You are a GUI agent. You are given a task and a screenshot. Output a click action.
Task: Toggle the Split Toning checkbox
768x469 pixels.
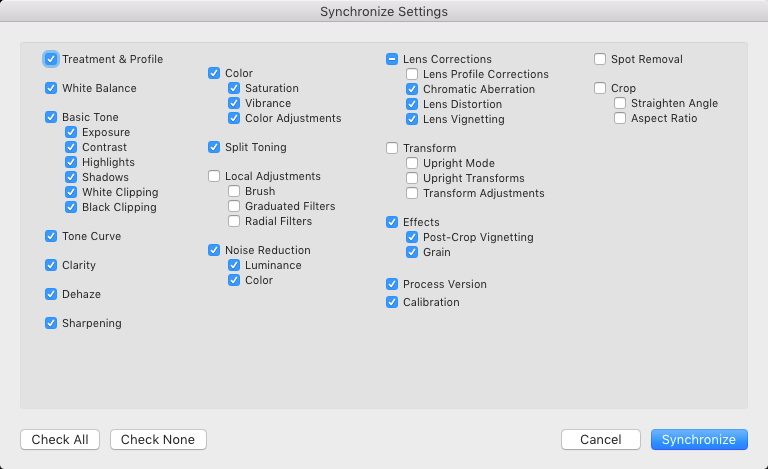[x=214, y=147]
